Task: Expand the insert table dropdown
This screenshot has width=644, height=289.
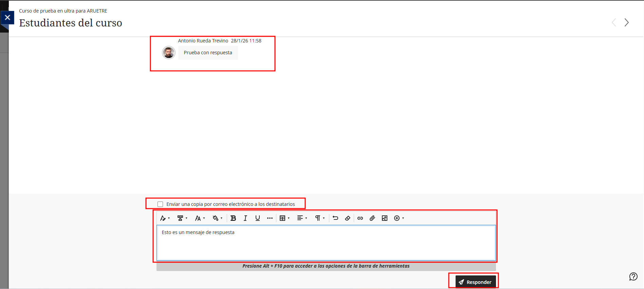Action: click(284, 218)
